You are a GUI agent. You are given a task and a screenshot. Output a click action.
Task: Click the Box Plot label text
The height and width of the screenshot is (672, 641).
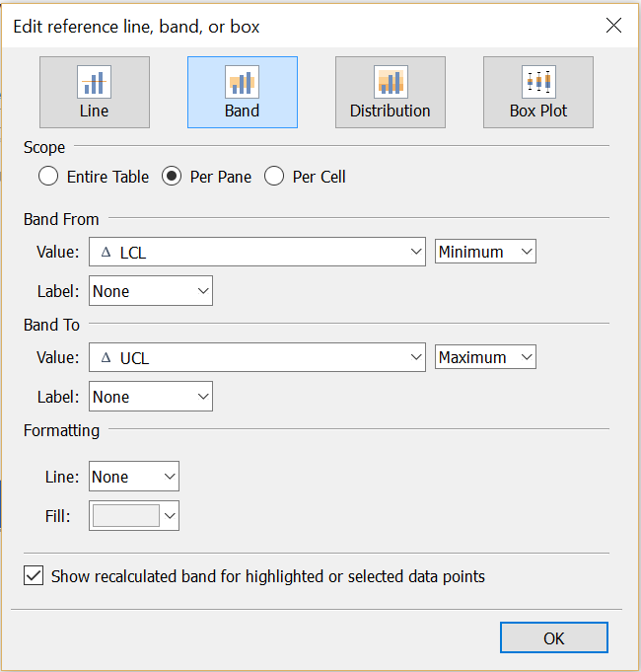[538, 111]
